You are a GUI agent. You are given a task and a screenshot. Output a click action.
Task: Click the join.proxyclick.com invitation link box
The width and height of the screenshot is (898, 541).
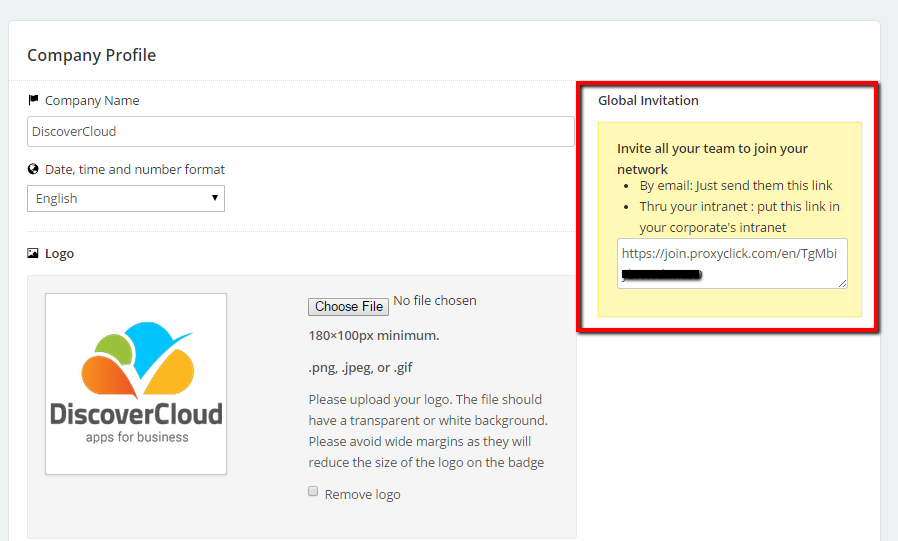point(732,263)
